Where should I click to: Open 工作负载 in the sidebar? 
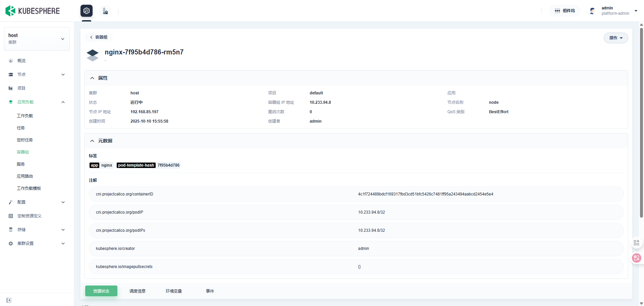(x=25, y=116)
